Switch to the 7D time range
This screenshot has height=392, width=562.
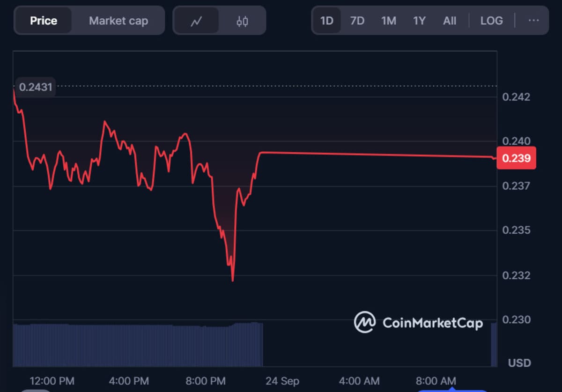[357, 21]
